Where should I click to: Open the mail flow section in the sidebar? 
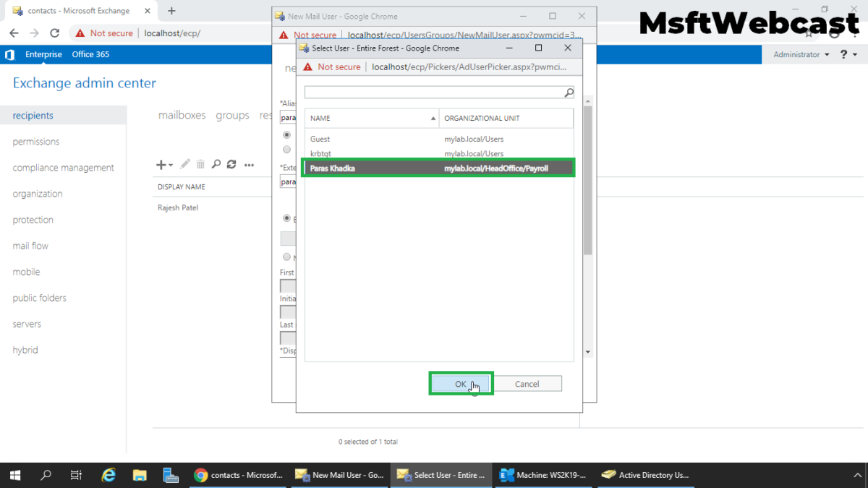click(x=30, y=245)
